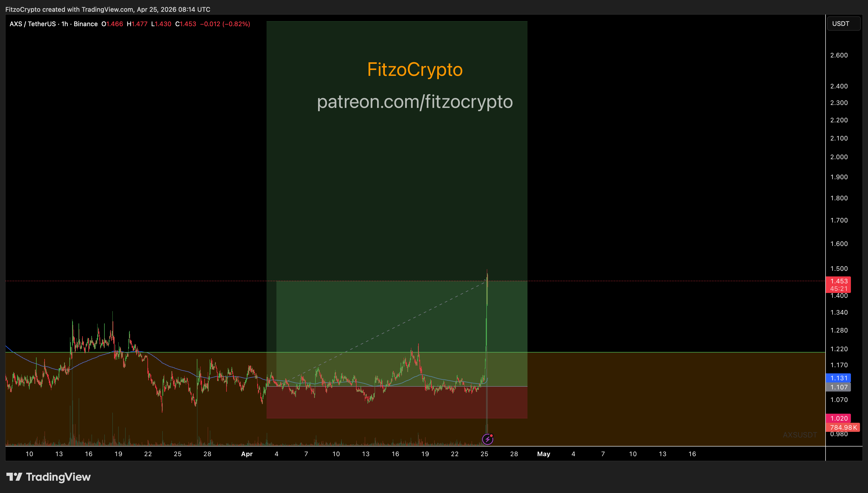Screen dimensions: 868x493
Task: Click the 2.000 price axis tick
Action: (x=839, y=157)
